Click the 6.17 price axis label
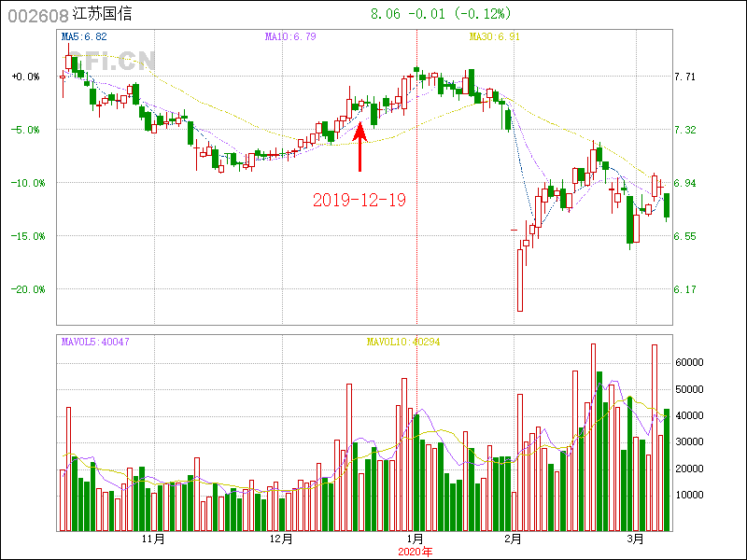Viewport: 747px width, 560px height. [685, 289]
